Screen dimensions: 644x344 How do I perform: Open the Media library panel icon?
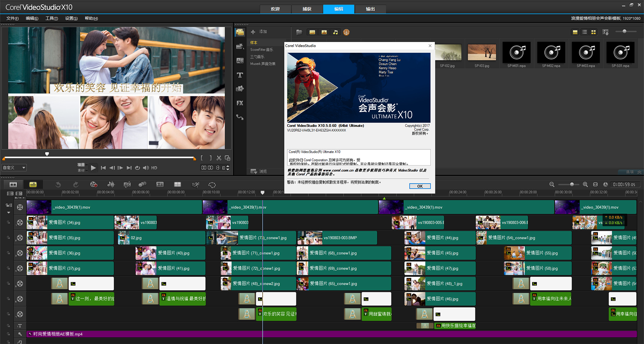tap(239, 32)
